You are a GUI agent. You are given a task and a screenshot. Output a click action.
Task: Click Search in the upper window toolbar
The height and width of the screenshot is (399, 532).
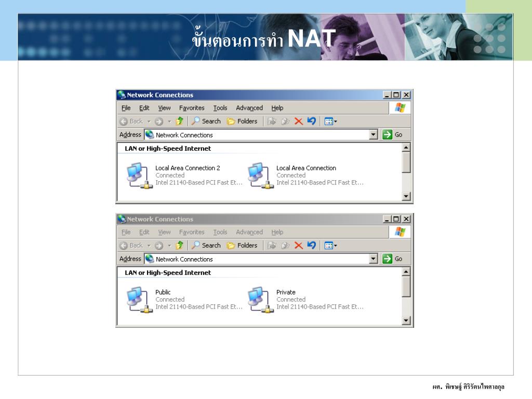tap(206, 121)
